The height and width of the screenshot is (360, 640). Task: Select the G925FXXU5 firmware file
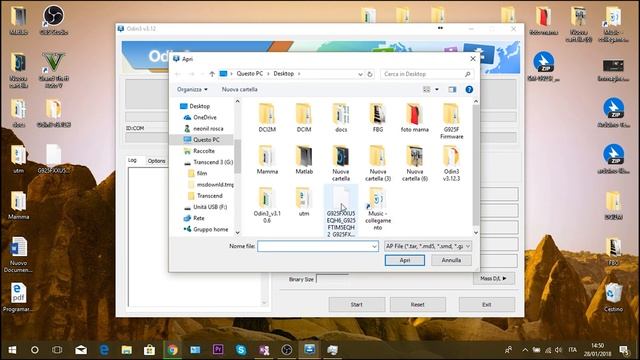point(341,212)
